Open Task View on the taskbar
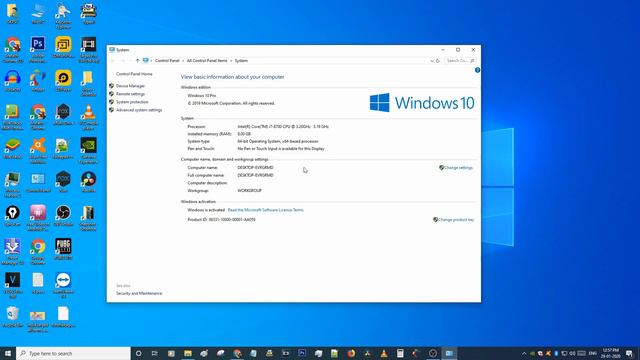The width and height of the screenshot is (640, 360). [x=155, y=353]
